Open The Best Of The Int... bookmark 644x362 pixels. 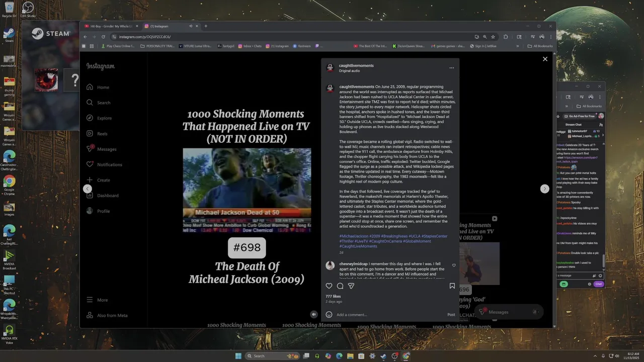click(x=370, y=46)
